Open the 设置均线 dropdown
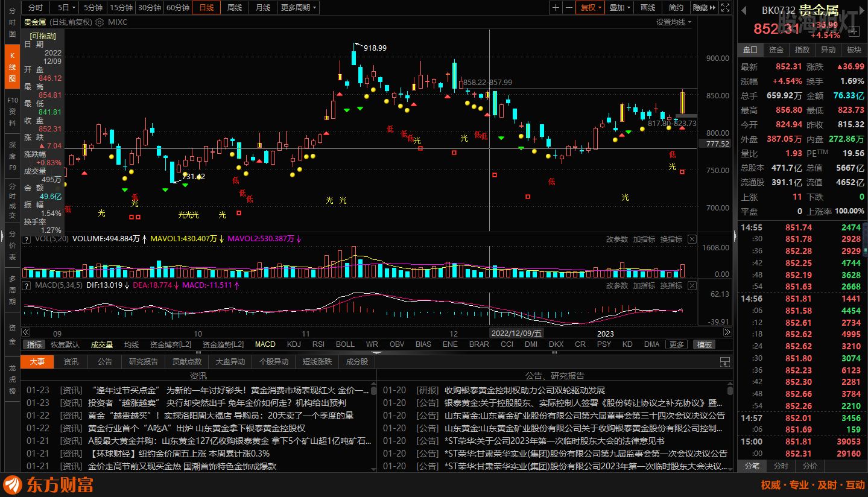The image size is (868, 497). pos(673,22)
